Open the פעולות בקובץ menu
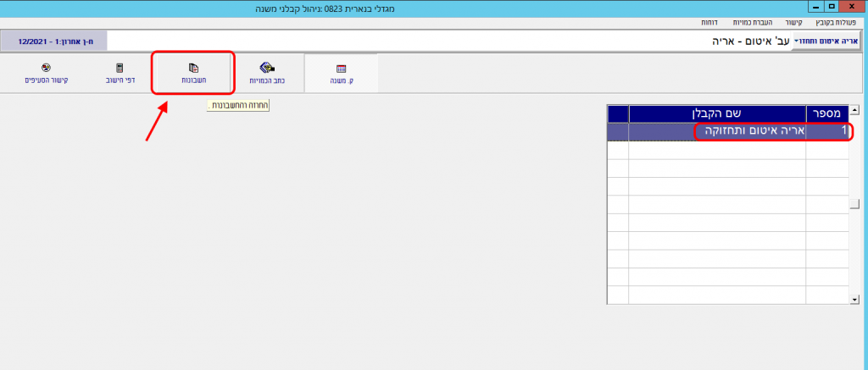The image size is (868, 370). pos(837,22)
